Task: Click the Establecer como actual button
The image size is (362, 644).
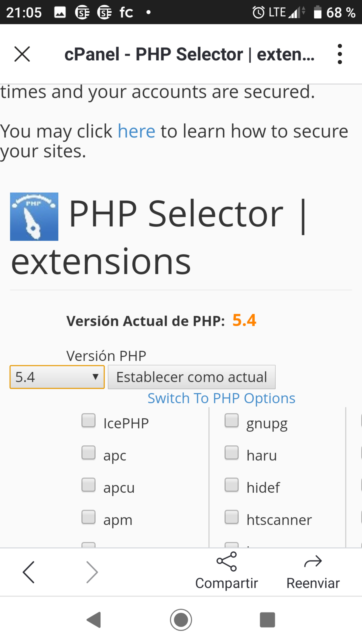Action: (x=192, y=377)
